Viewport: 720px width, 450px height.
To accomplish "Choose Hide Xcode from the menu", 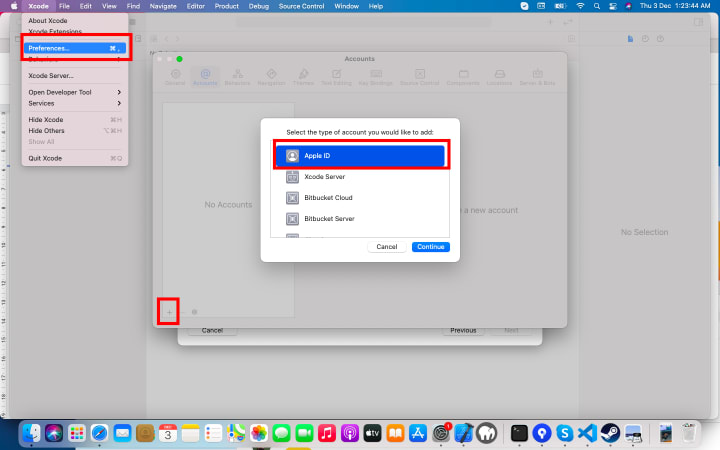I will tap(75, 120).
